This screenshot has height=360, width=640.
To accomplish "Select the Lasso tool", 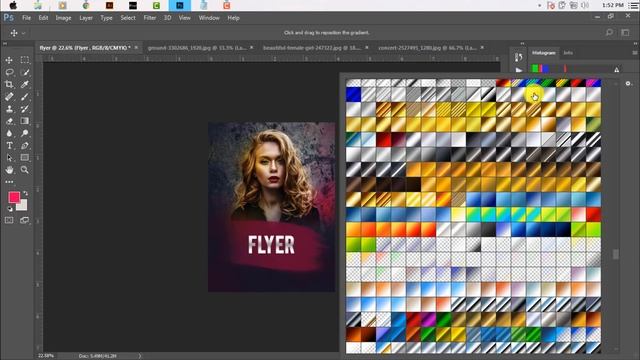I will (x=9, y=72).
